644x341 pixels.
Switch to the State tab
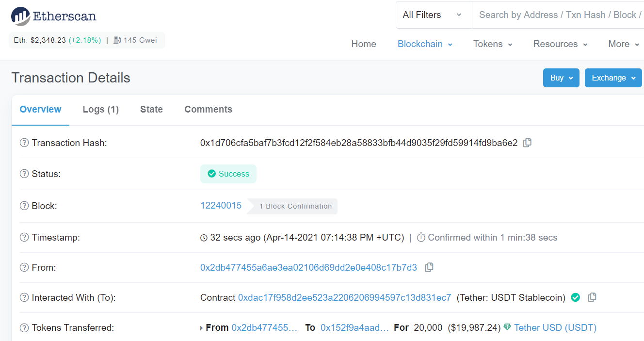coord(151,109)
